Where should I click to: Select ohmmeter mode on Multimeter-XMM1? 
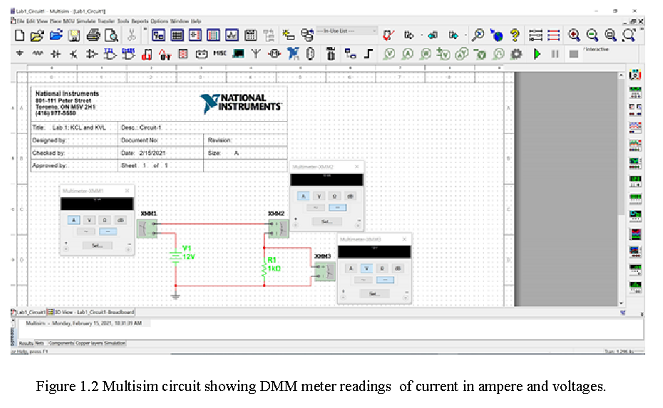(x=105, y=220)
